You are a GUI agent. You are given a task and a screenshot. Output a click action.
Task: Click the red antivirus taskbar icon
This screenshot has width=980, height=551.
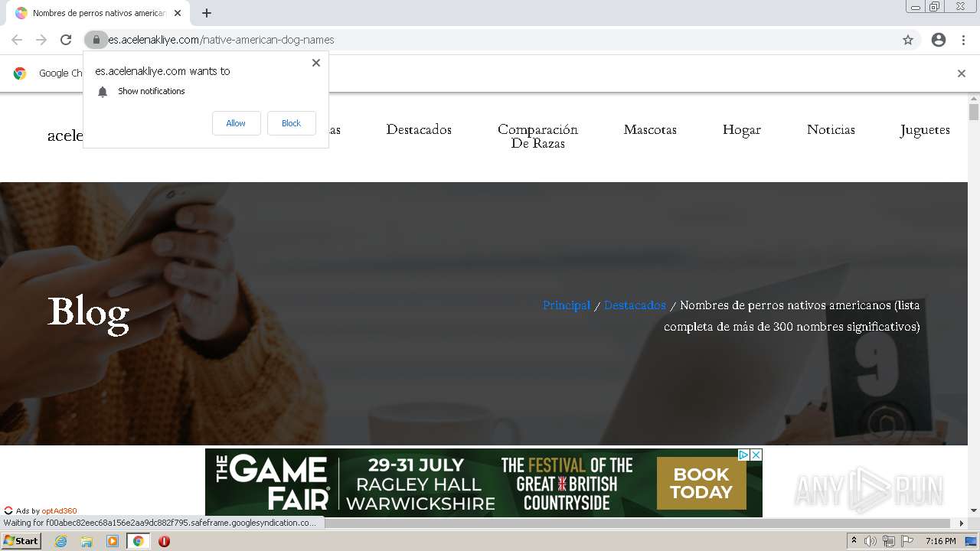[164, 541]
